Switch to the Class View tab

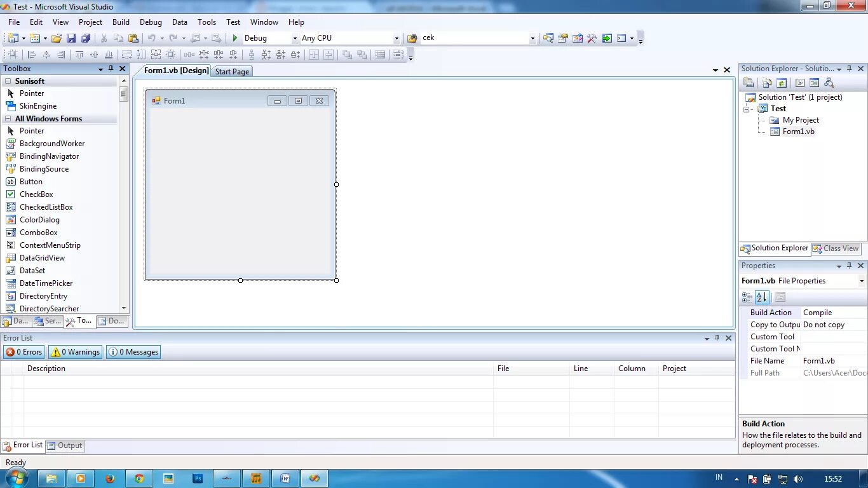[836, 248]
